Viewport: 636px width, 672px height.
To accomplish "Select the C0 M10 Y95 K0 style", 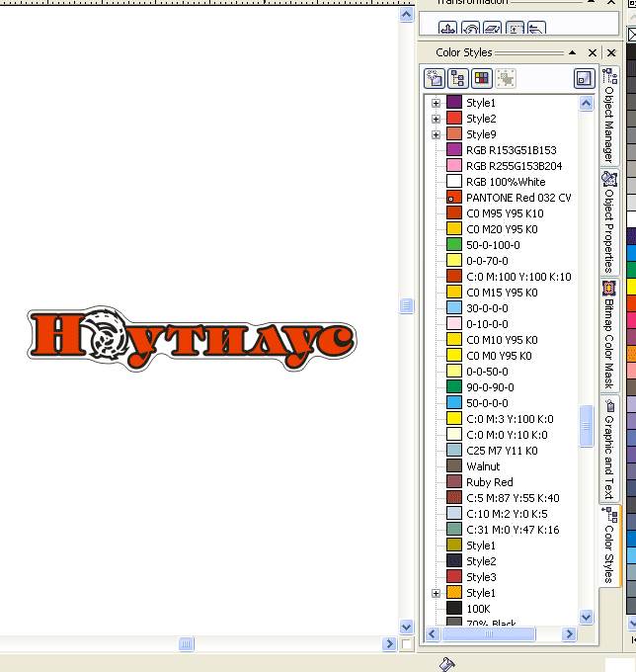I will point(492,340).
